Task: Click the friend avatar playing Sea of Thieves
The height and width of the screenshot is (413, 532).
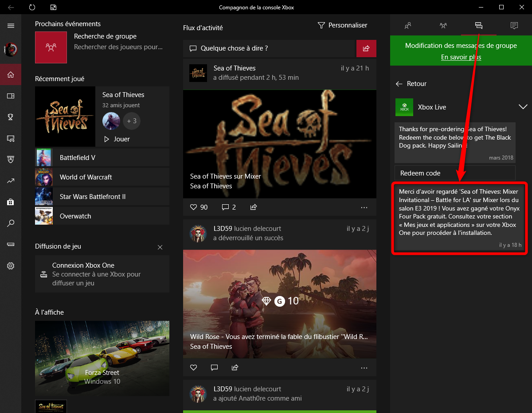Action: pos(111,121)
